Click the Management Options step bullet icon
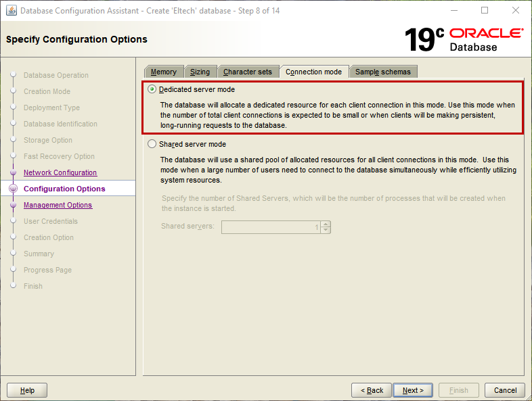 14,205
